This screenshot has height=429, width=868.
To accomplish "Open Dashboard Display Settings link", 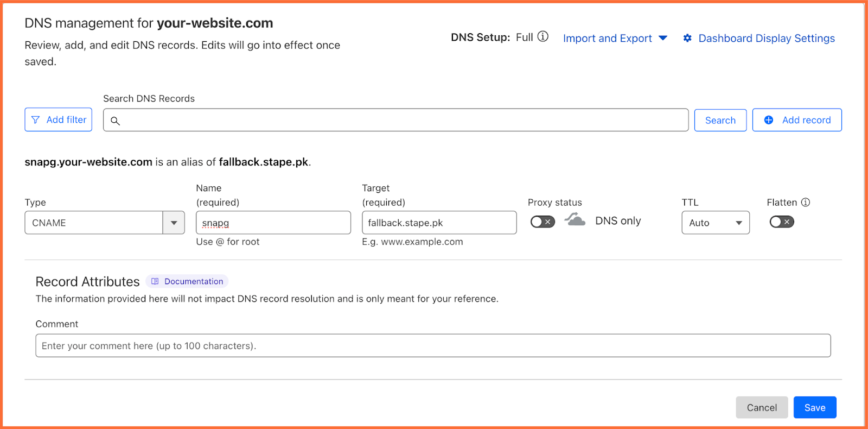I will pyautogui.click(x=766, y=39).
